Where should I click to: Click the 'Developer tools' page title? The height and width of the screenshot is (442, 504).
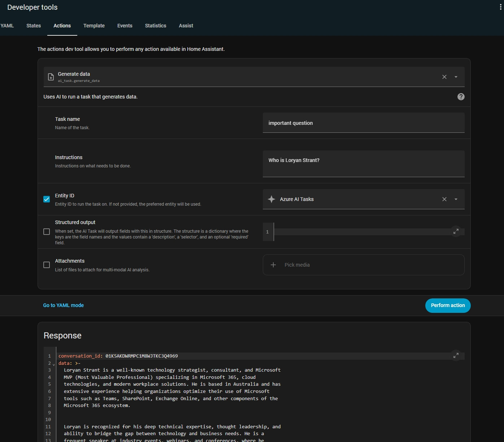pos(32,7)
